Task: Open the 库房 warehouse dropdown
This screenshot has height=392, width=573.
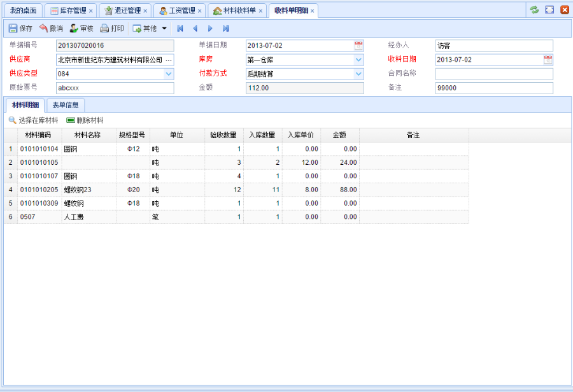Action: click(x=358, y=60)
